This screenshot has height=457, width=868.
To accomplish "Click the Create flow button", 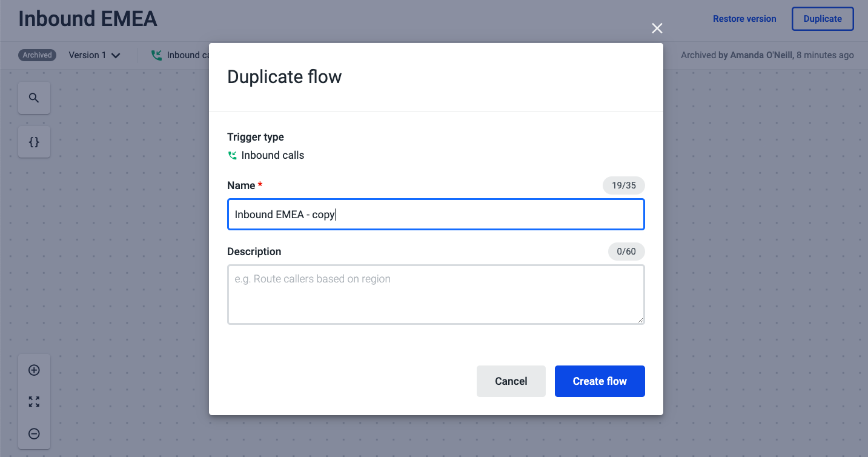I will (x=600, y=381).
